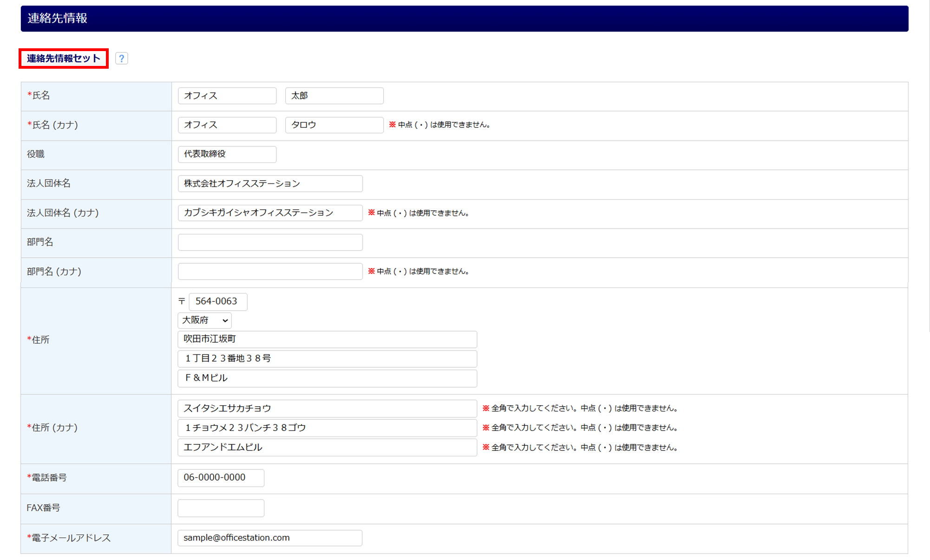Open the 大阪府 prefecture dropdown
The height and width of the screenshot is (560, 930).
(204, 320)
